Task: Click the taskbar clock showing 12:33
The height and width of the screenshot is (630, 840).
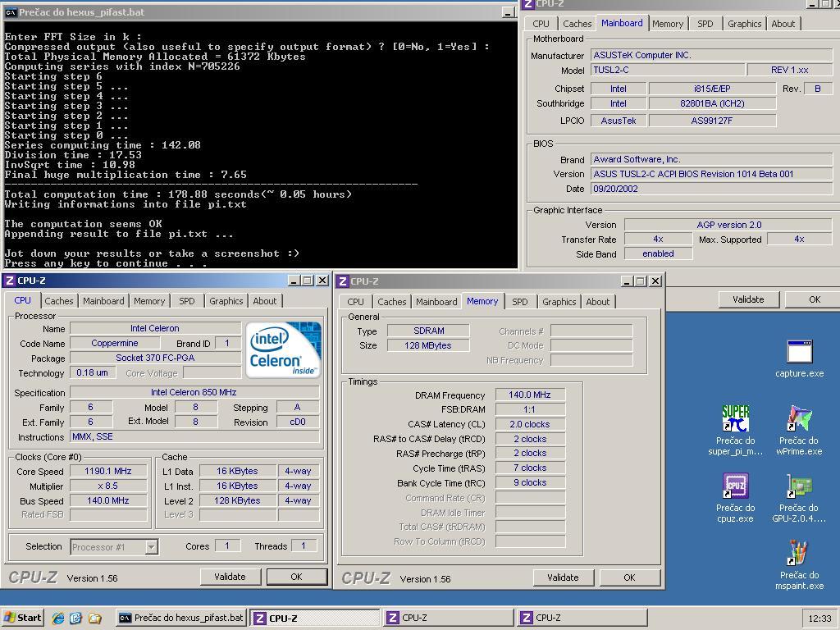Action: (819, 619)
